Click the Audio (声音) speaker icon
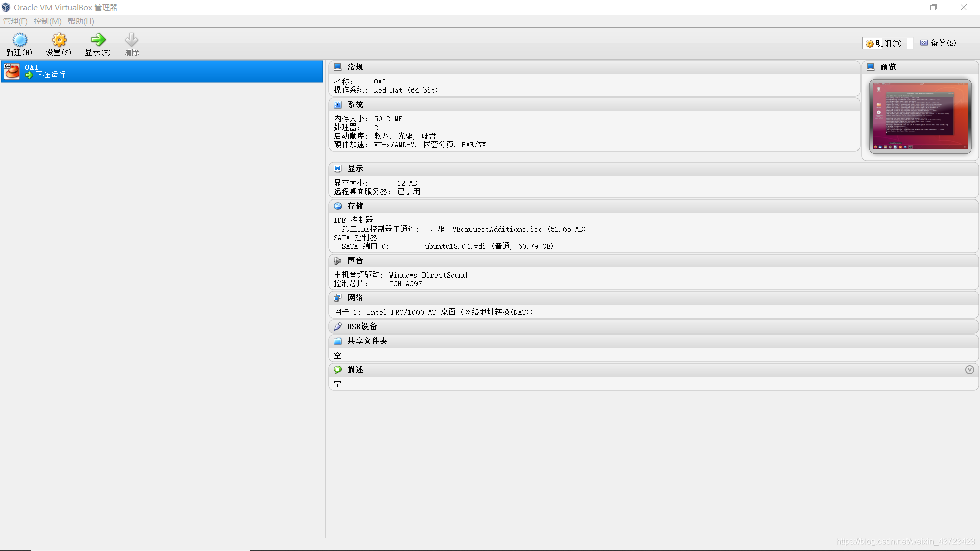This screenshot has width=980, height=551. click(x=338, y=260)
